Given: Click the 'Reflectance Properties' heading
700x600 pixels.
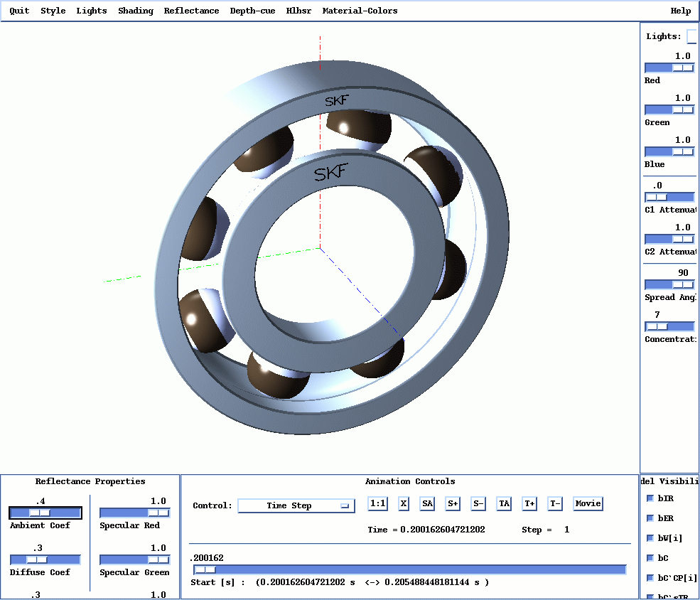Looking at the screenshot, I should [90, 481].
